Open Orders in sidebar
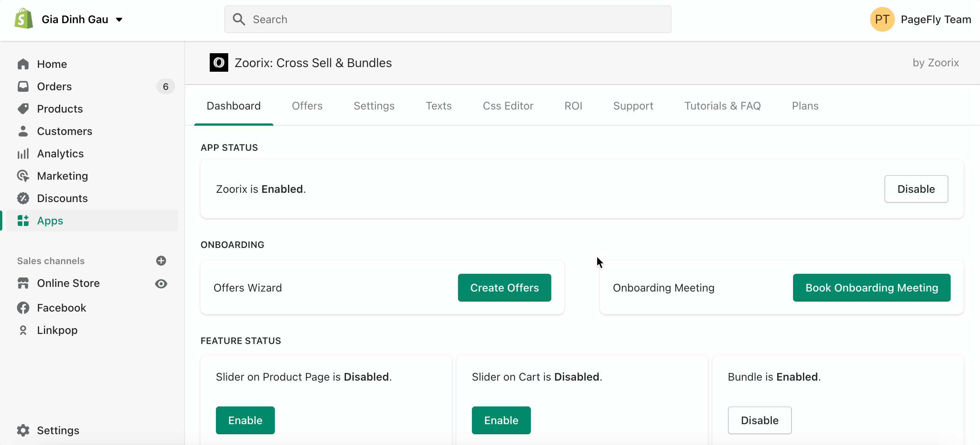 click(x=92, y=86)
